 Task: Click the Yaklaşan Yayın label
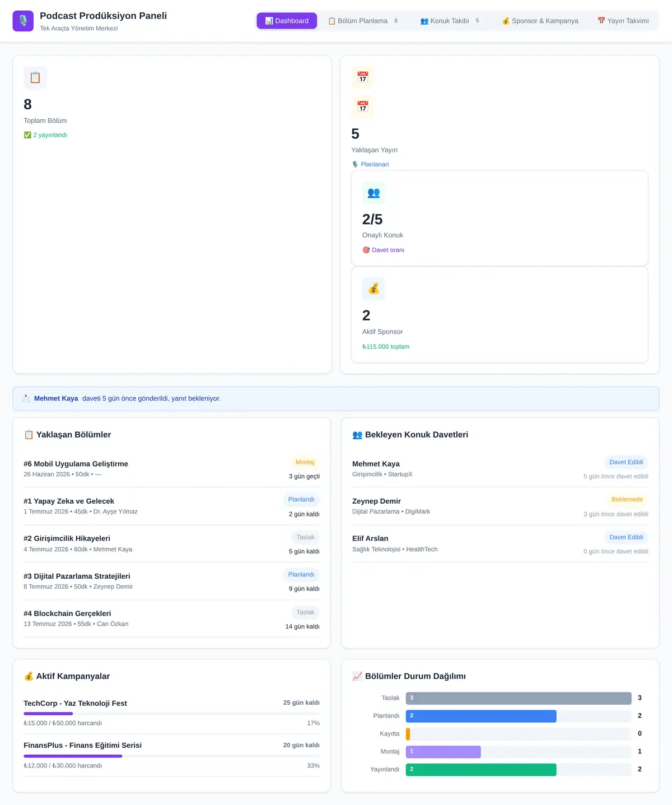point(374,150)
